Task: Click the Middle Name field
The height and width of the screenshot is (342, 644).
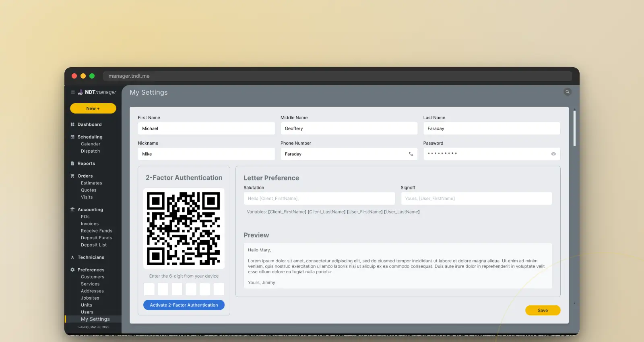Action: coord(349,129)
